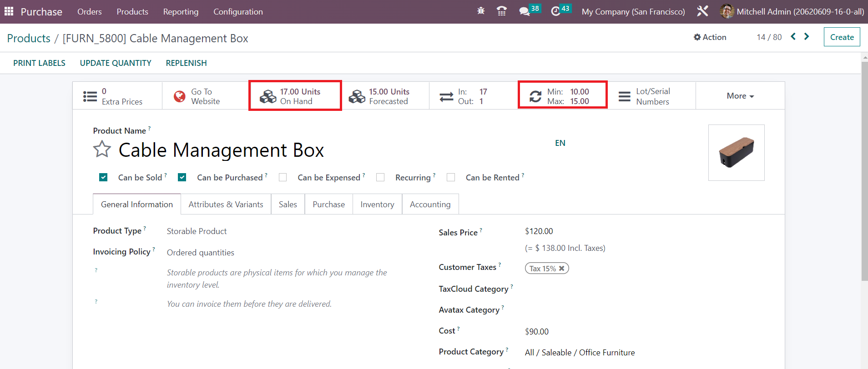868x369 pixels.
Task: Enable the Can be Expensed checkbox
Action: pos(283,177)
